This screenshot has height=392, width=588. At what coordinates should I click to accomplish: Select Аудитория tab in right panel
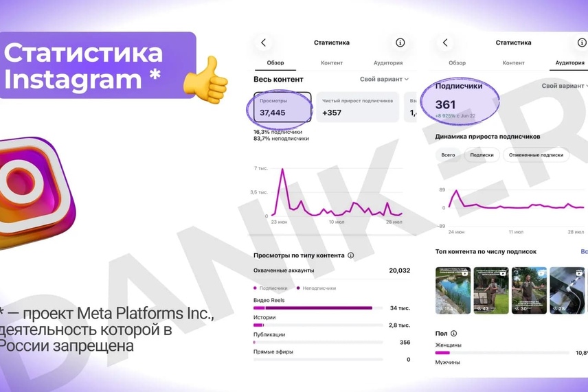coord(569,62)
